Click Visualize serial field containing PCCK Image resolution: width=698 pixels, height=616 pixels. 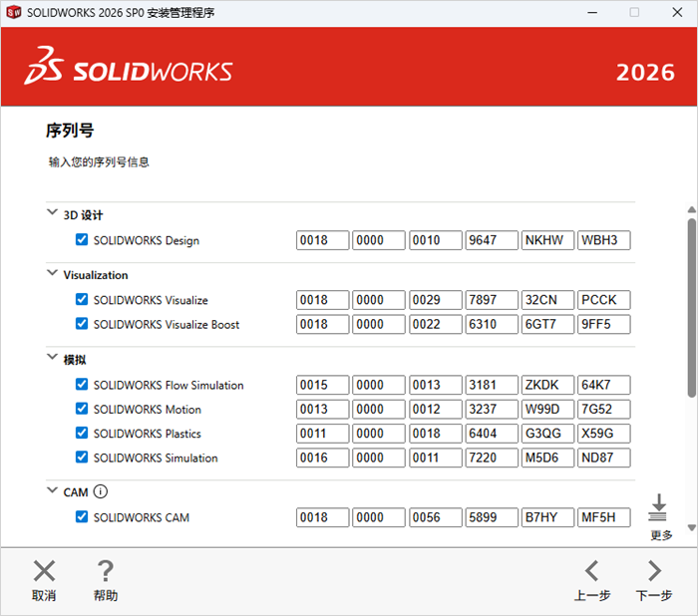point(604,300)
